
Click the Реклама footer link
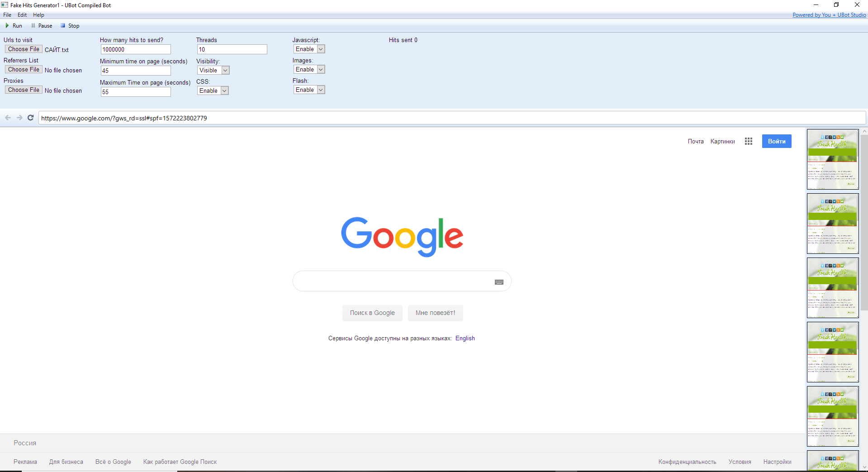click(25, 462)
